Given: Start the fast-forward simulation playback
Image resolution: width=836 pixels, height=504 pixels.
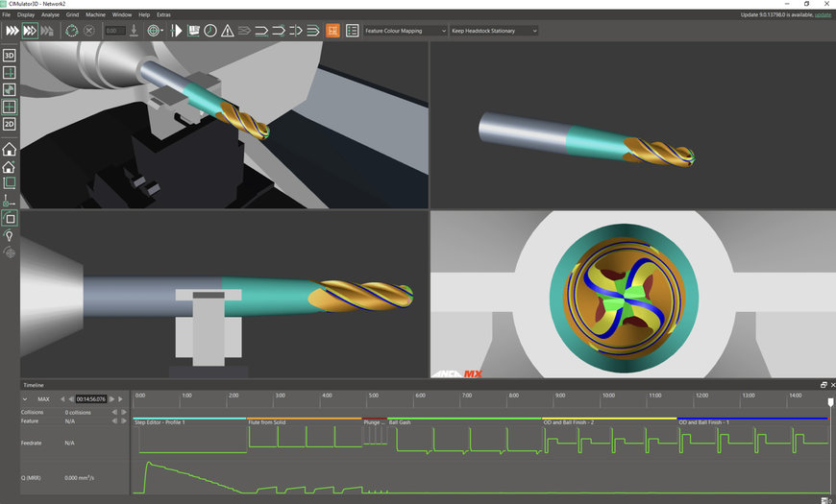Looking at the screenshot, I should point(12,31).
